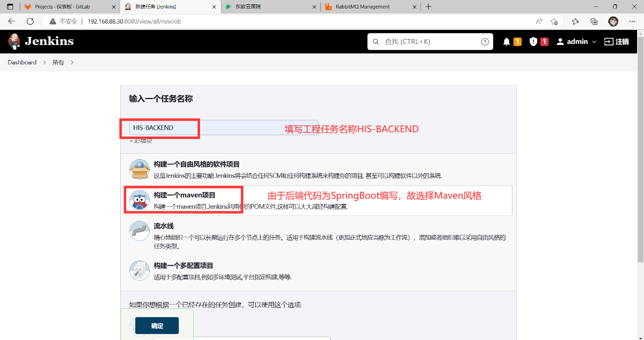The height and width of the screenshot is (340, 644).
Task: Open security warnings shield icon
Action: [x=533, y=42]
